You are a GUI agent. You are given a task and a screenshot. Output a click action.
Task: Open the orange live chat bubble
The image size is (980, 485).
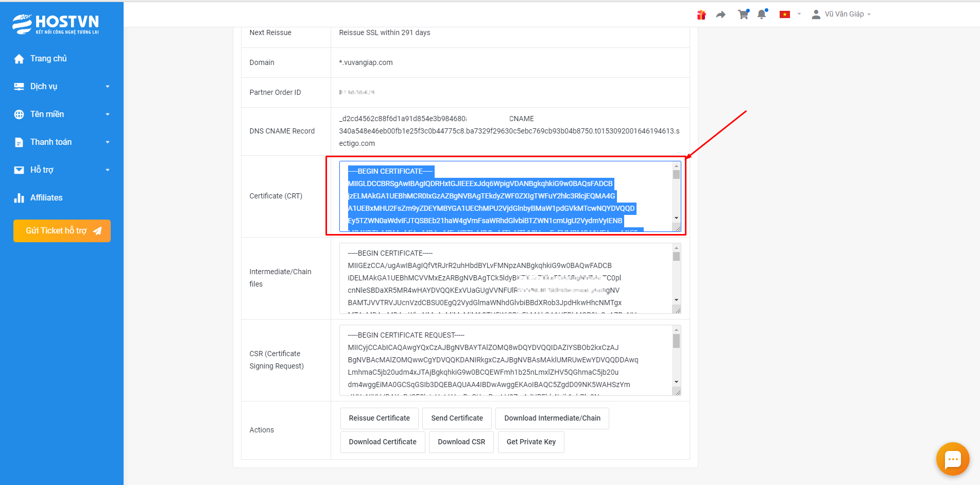952,459
